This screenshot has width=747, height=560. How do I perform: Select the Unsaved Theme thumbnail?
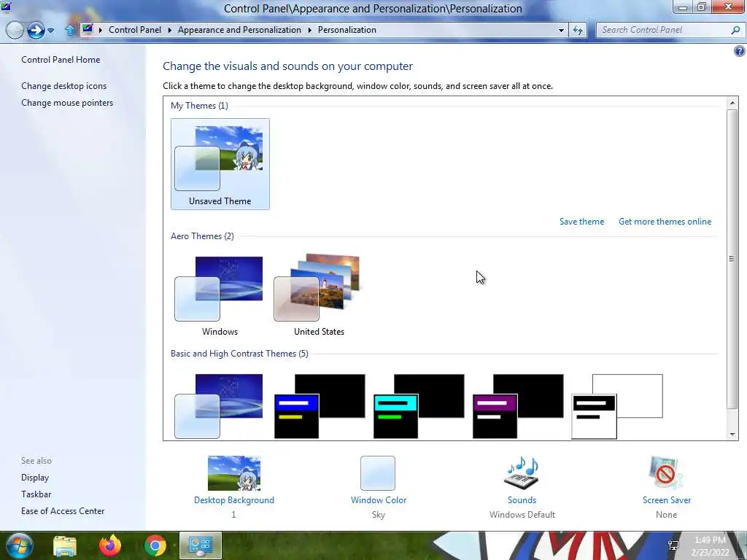coord(220,164)
